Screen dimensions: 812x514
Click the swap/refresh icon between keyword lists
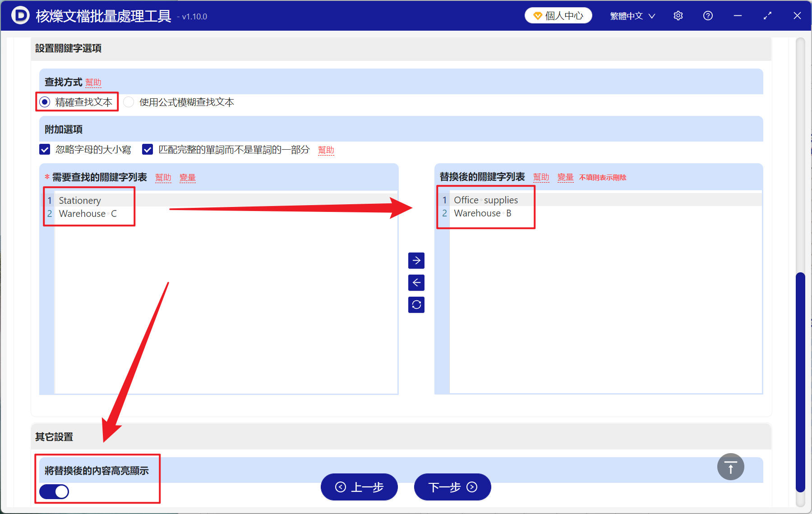[x=416, y=305]
